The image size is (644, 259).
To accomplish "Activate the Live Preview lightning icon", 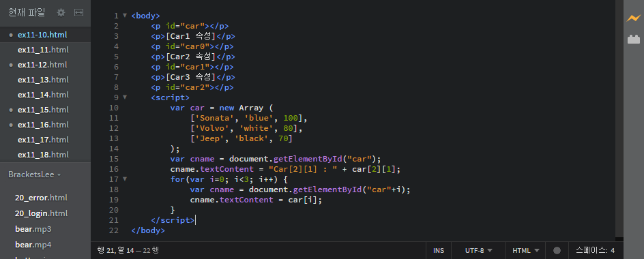I will pyautogui.click(x=633, y=18).
